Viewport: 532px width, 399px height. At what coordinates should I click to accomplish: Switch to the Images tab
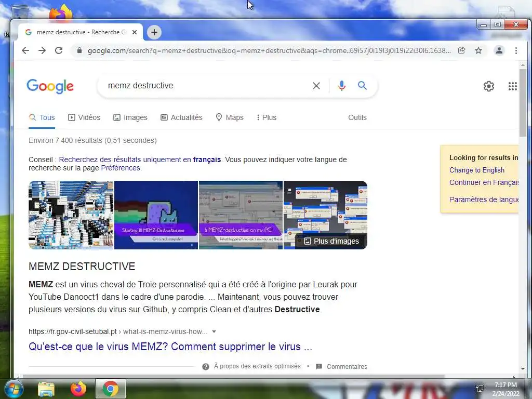(130, 117)
